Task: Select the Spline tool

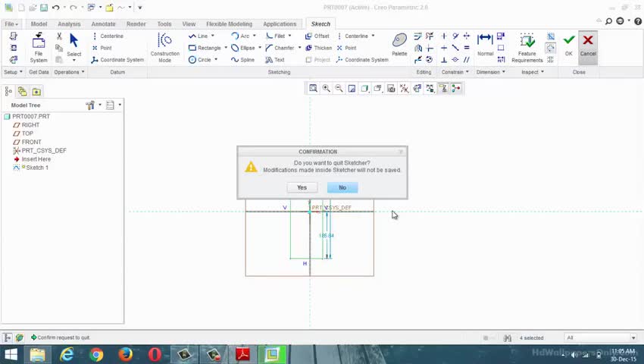Action: pos(242,60)
